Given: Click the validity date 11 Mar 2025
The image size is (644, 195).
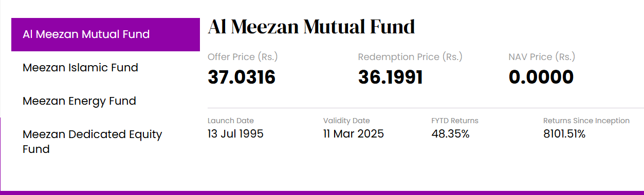Looking at the screenshot, I should (x=354, y=134).
